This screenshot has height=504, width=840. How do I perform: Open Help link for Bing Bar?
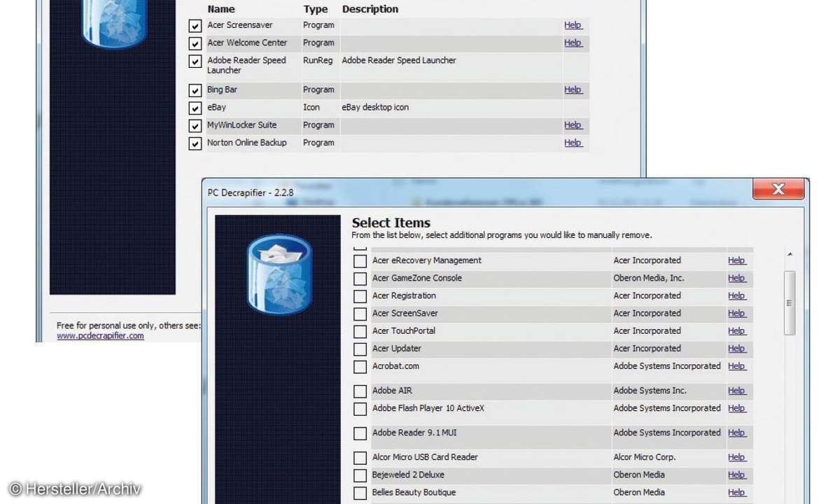point(573,90)
